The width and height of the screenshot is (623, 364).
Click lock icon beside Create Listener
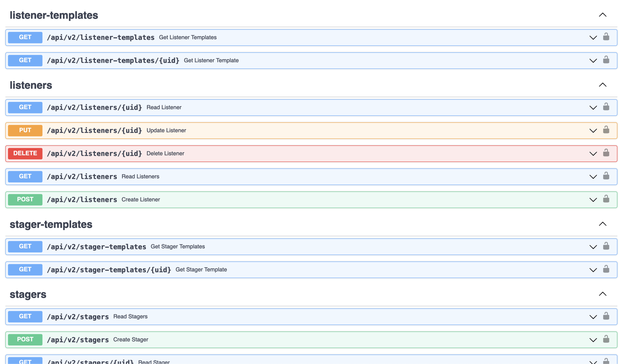[606, 199]
